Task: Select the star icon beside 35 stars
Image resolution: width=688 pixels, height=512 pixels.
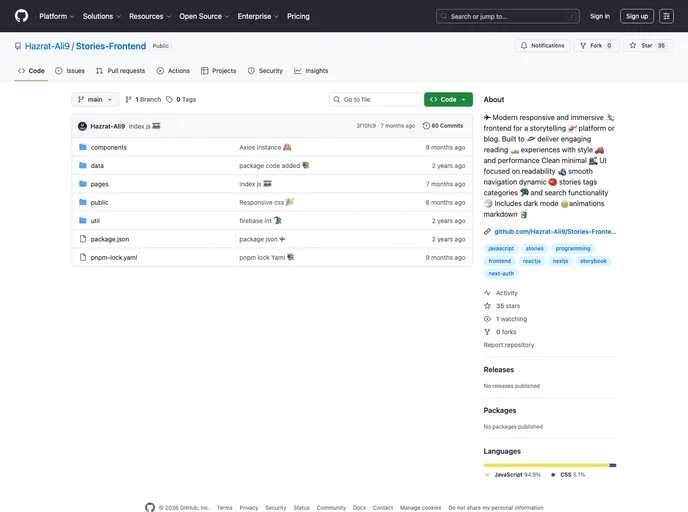Action: click(x=487, y=306)
